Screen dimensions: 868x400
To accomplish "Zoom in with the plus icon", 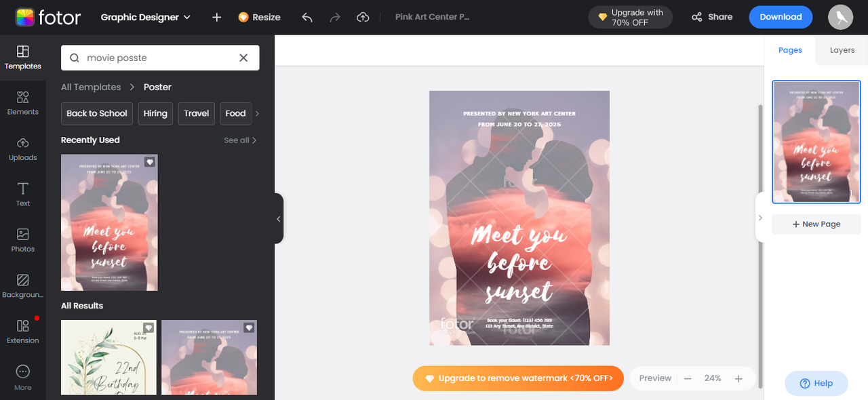I will pos(738,378).
